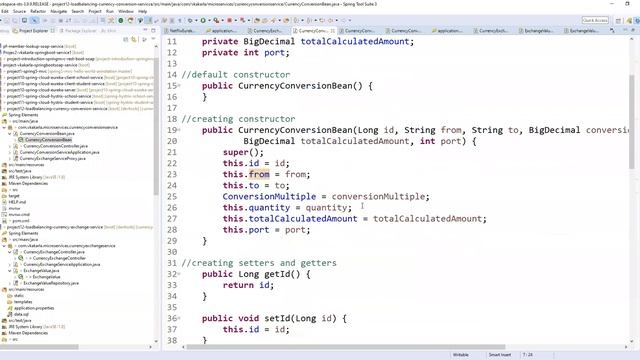Click the red Stop toolbar icon
The width and height of the screenshot is (640, 360).
click(230, 20)
